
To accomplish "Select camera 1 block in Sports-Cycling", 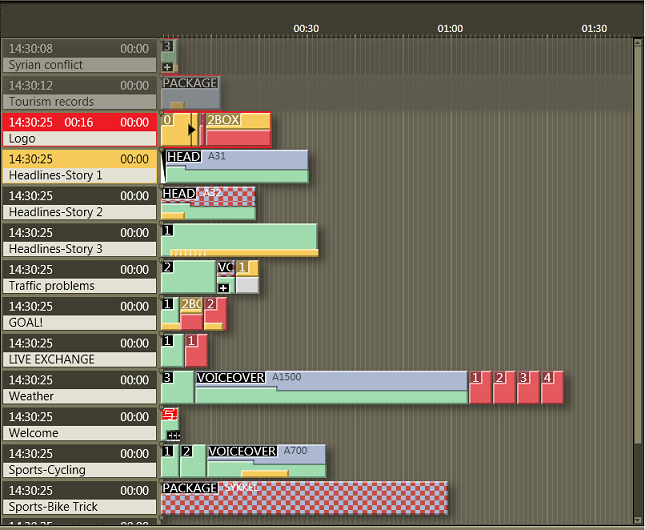I will point(170,461).
